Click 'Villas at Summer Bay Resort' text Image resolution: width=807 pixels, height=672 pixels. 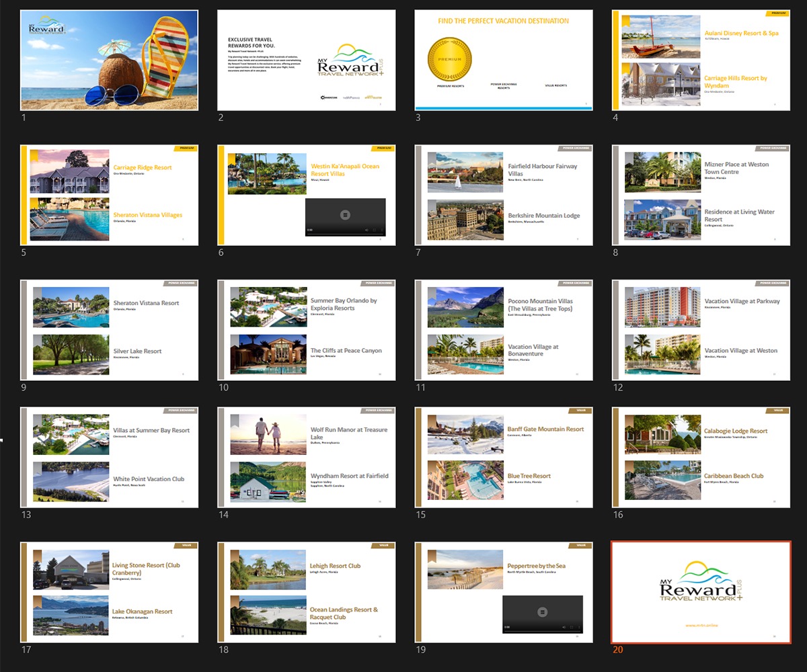point(151,430)
